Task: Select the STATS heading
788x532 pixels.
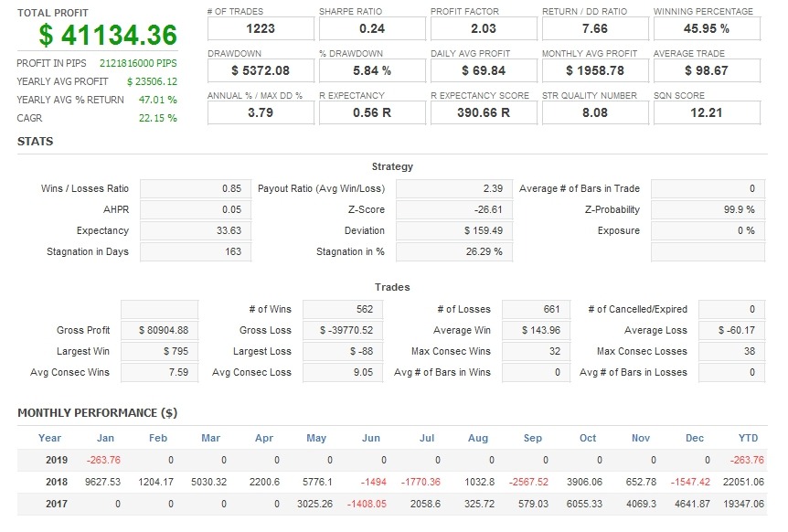Action: click(34, 142)
